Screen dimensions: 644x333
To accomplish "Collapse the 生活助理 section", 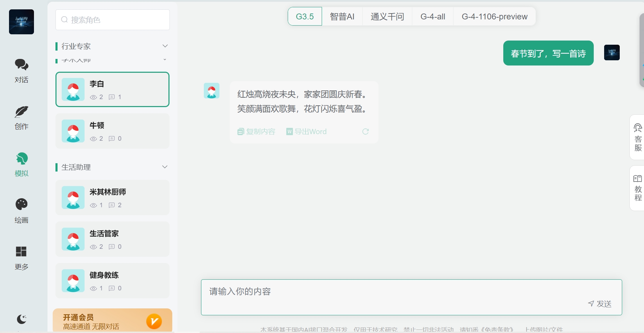I will [165, 167].
